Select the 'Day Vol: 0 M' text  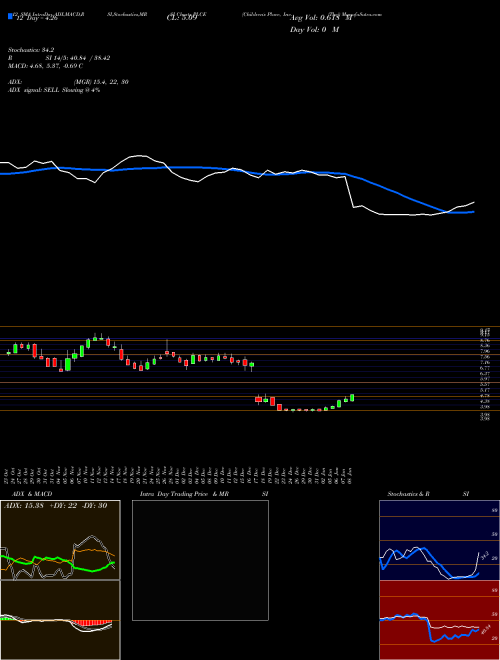pos(314,30)
